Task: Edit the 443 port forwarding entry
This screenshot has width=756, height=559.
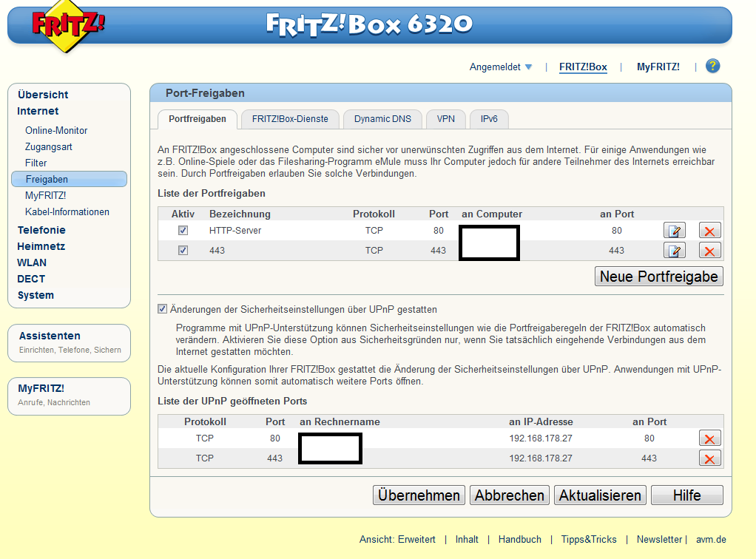Action: [674, 251]
